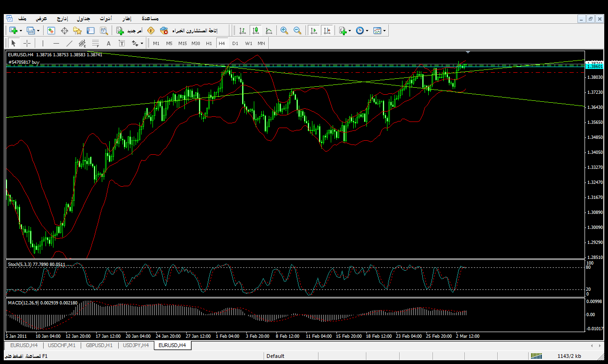Switch to M15 timeframe
The height and width of the screenshot is (364, 608).
(x=182, y=43)
